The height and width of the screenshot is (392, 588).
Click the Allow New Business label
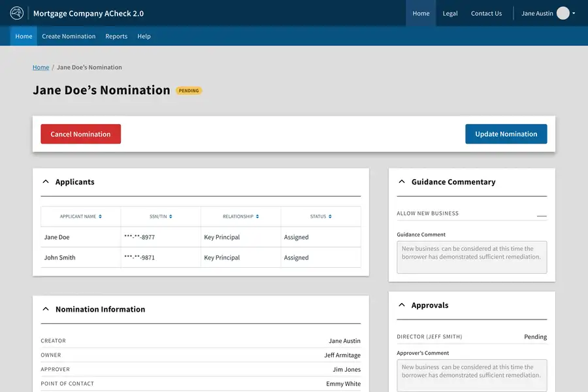coord(427,213)
